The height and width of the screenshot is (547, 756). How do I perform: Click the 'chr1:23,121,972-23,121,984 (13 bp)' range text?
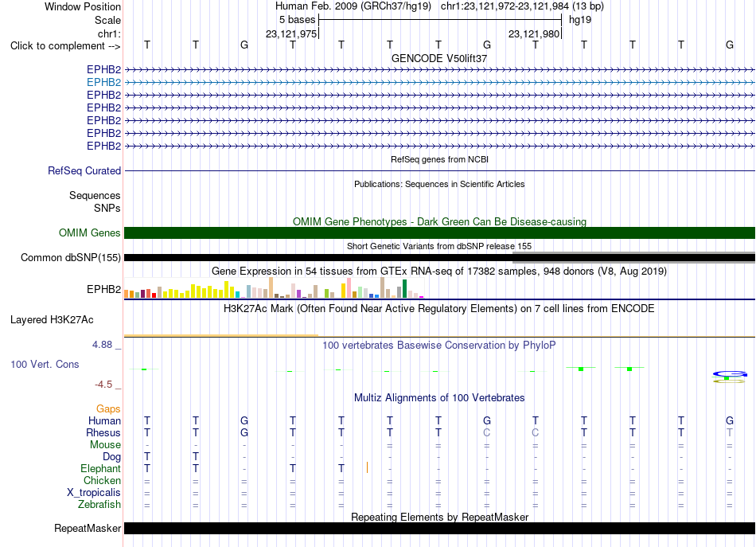tap(522, 6)
